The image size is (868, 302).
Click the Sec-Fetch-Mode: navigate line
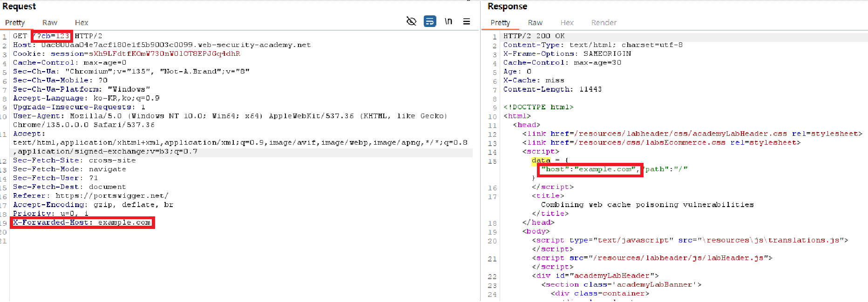(x=69, y=169)
